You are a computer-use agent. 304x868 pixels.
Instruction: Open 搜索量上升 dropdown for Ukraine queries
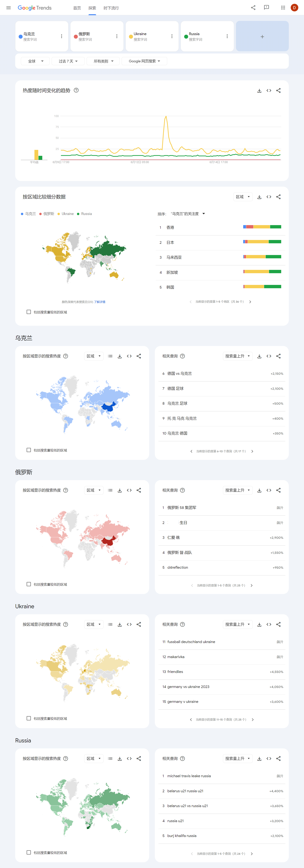point(237,624)
